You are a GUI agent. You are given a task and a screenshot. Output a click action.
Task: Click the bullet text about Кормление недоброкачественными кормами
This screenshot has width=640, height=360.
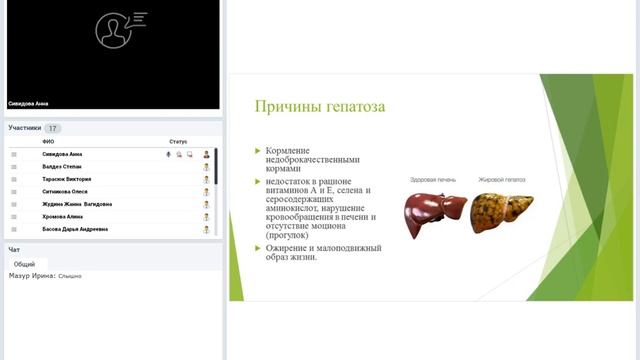pos(313,160)
